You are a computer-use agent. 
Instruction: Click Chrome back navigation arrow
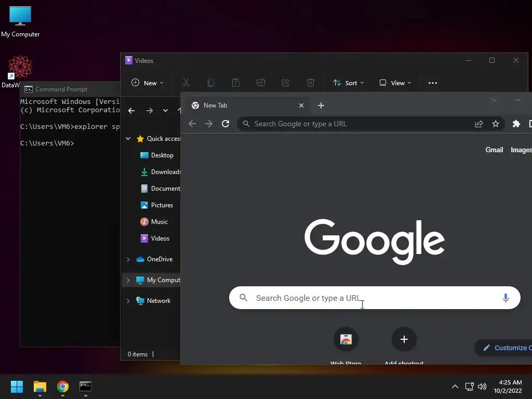click(x=192, y=124)
